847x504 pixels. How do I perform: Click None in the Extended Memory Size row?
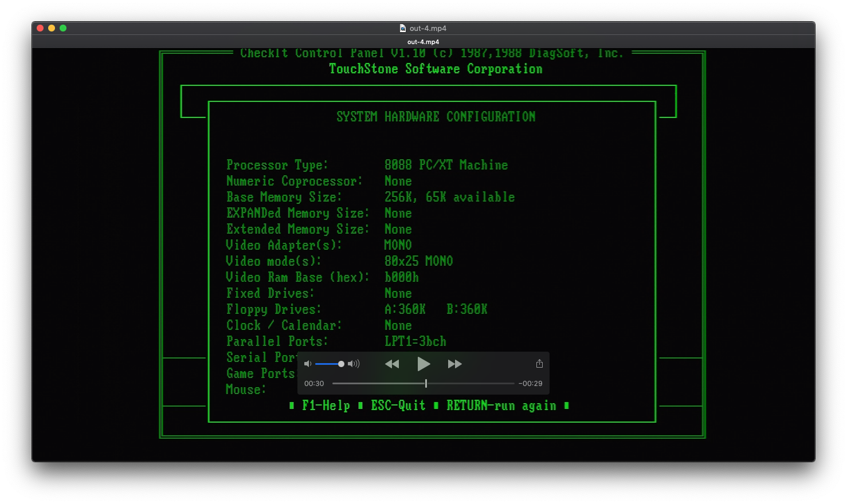[398, 229]
